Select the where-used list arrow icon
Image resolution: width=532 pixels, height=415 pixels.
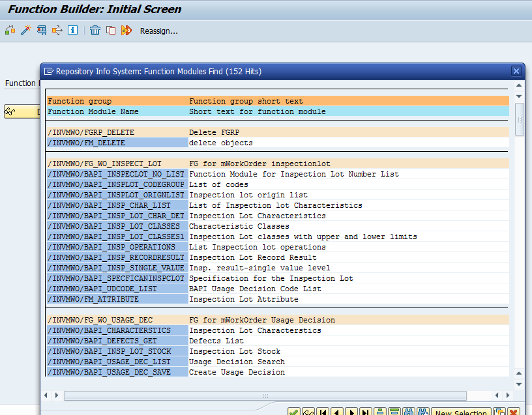[57, 30]
